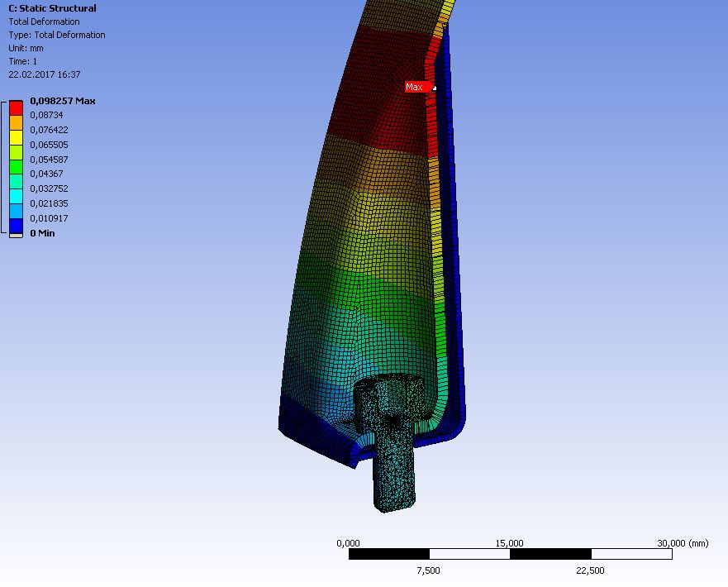Click the 0,054587 legend value
Screen dimensions: 728x587
click(x=49, y=160)
